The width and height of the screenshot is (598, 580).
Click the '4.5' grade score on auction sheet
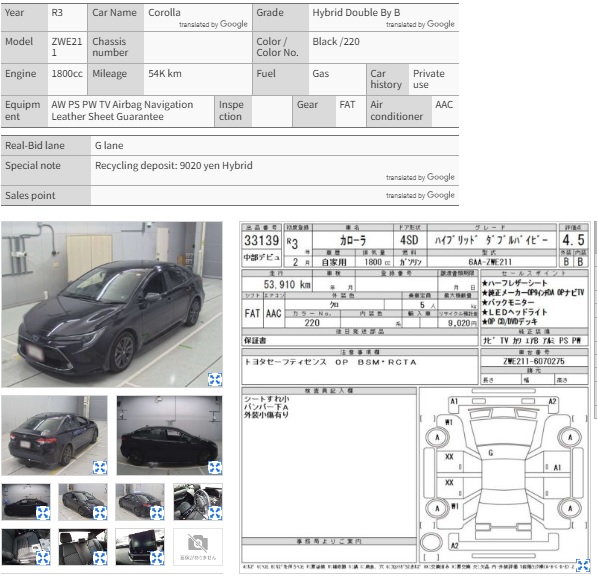(x=573, y=240)
